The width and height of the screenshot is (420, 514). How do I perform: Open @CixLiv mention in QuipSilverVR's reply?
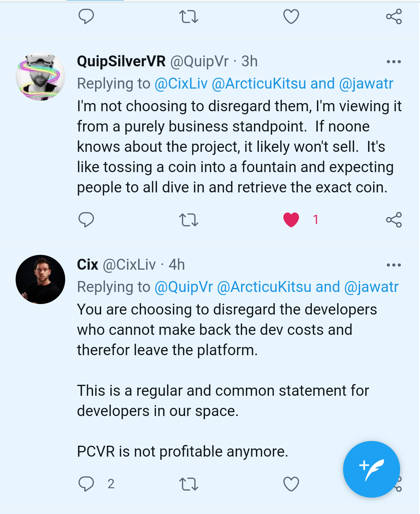pyautogui.click(x=181, y=84)
